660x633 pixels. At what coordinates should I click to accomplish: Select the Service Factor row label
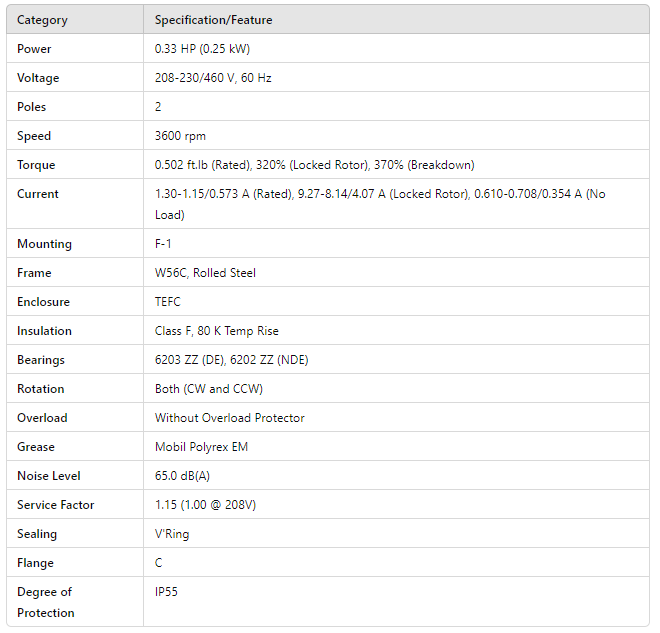[x=55, y=505]
